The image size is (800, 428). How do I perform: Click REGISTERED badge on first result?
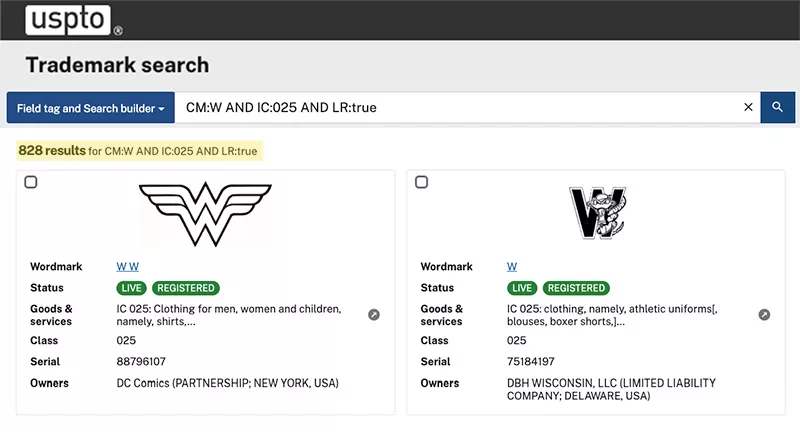point(186,288)
